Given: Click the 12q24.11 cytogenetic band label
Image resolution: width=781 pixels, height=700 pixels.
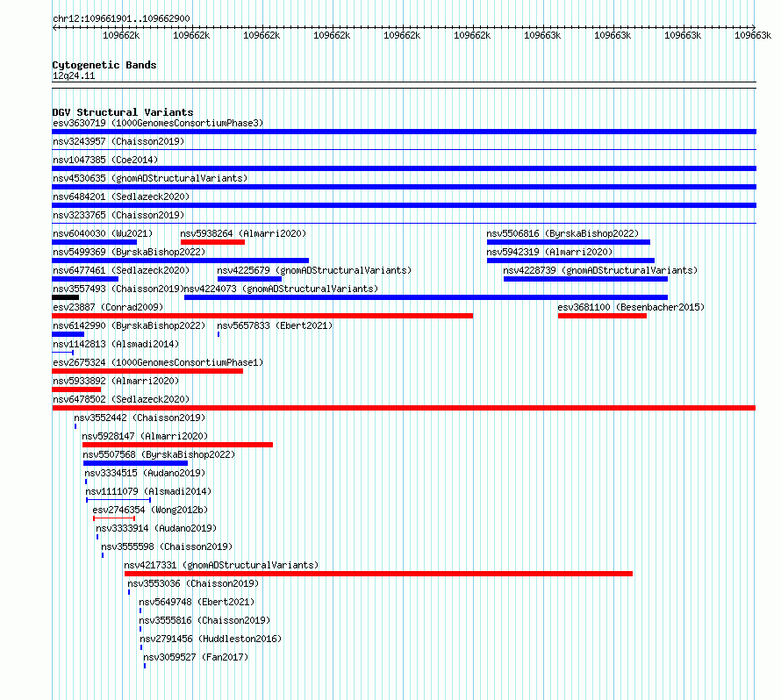Looking at the screenshot, I should pyautogui.click(x=74, y=75).
